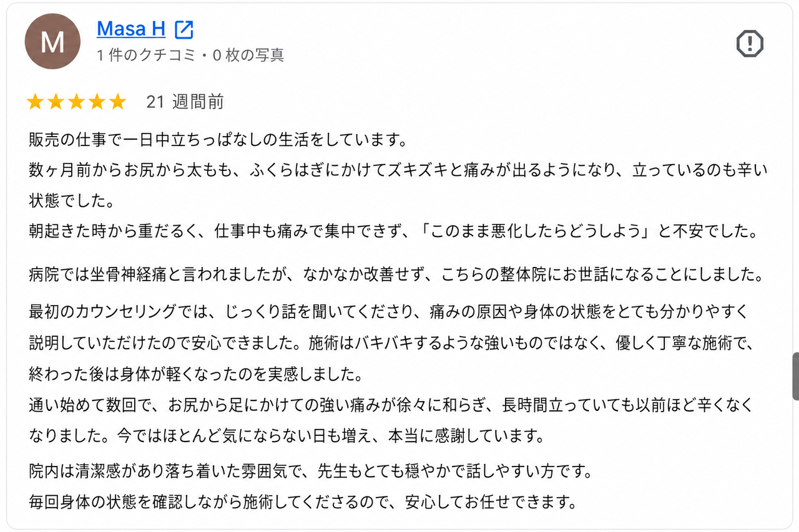
Task: Report this review via the exclamation octagon icon
Action: coord(750,44)
